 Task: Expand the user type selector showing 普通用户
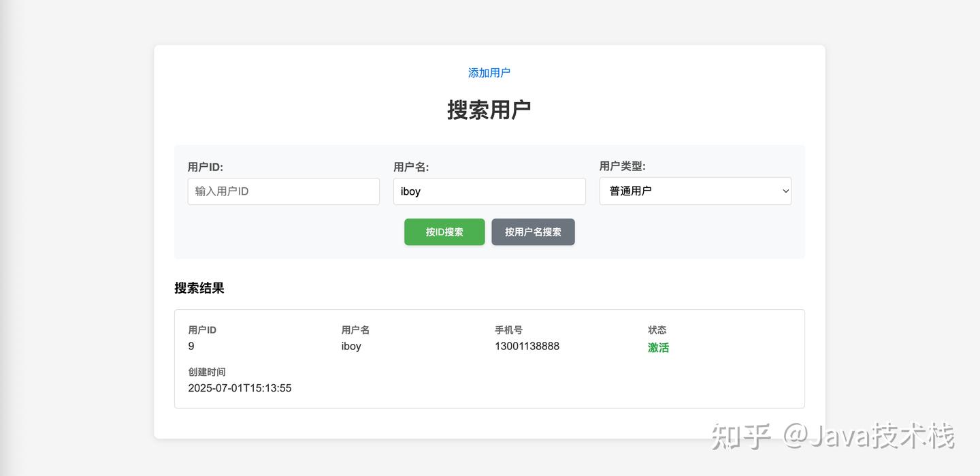(694, 191)
